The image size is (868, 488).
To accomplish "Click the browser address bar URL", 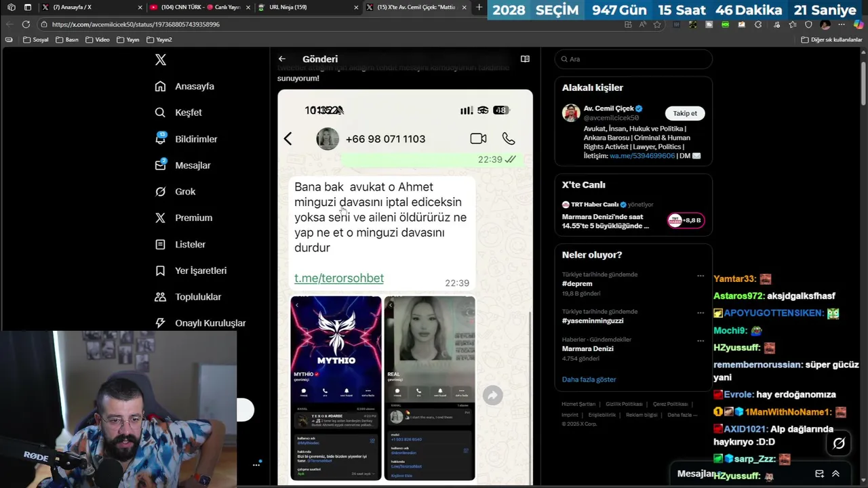I will point(136,24).
